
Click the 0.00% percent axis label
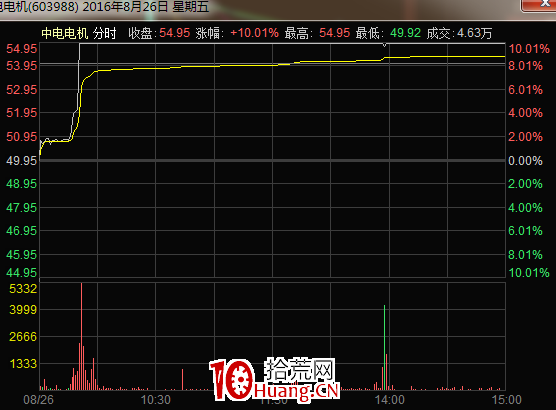click(x=525, y=161)
